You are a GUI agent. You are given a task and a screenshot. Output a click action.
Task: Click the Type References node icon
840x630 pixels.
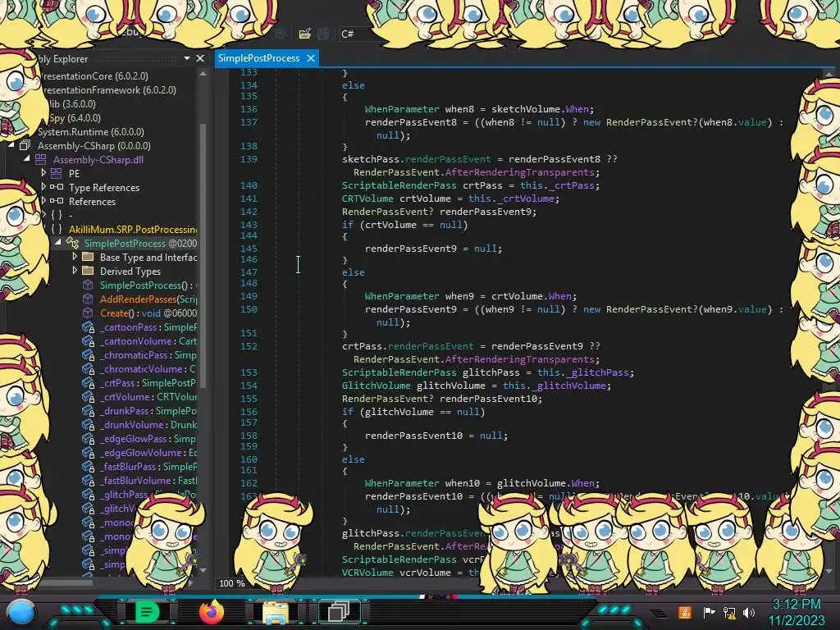(57, 187)
